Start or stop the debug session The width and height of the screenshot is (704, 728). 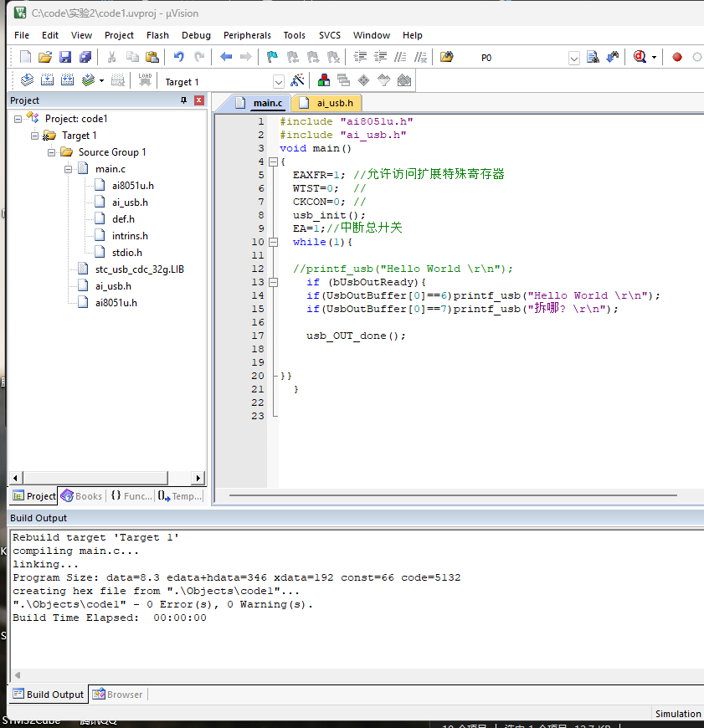point(640,57)
